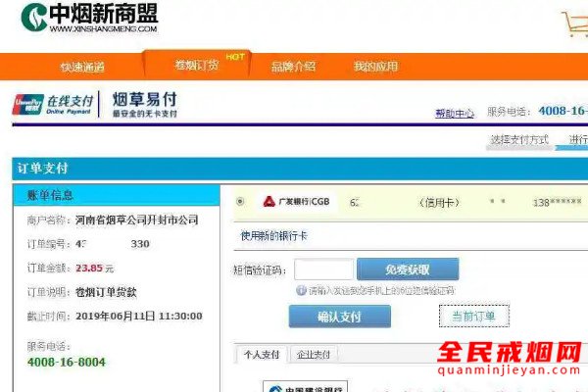Open the 快速通道 menu
Screen dimensions: 588x392
coord(82,67)
